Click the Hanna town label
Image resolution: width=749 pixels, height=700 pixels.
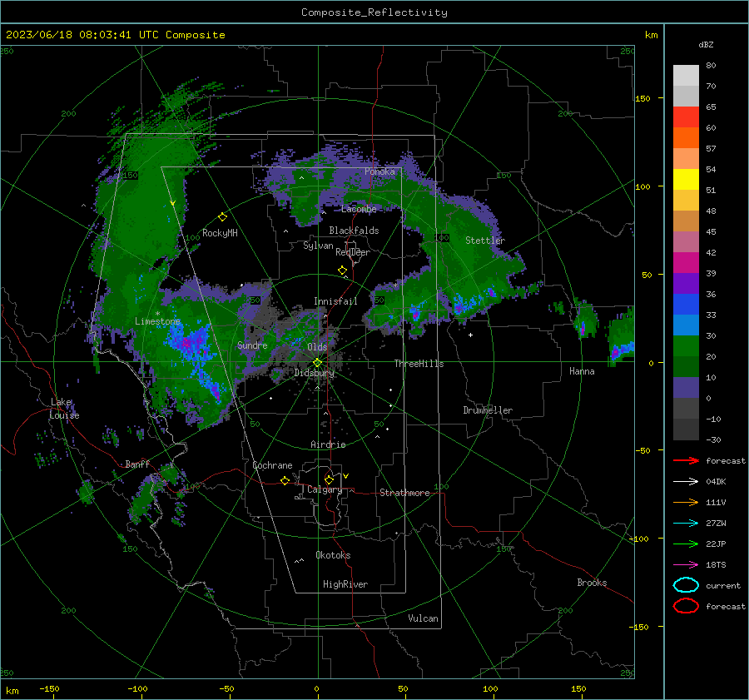tap(582, 371)
